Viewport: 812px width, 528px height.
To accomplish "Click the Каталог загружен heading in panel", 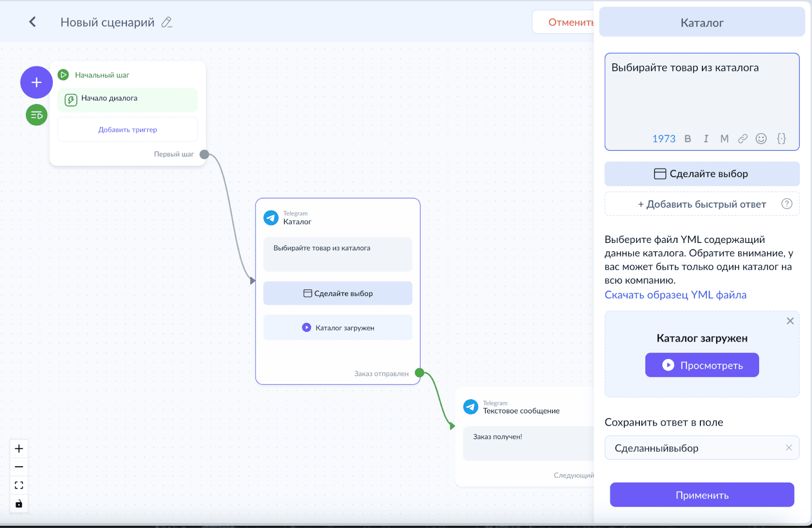I will click(702, 338).
